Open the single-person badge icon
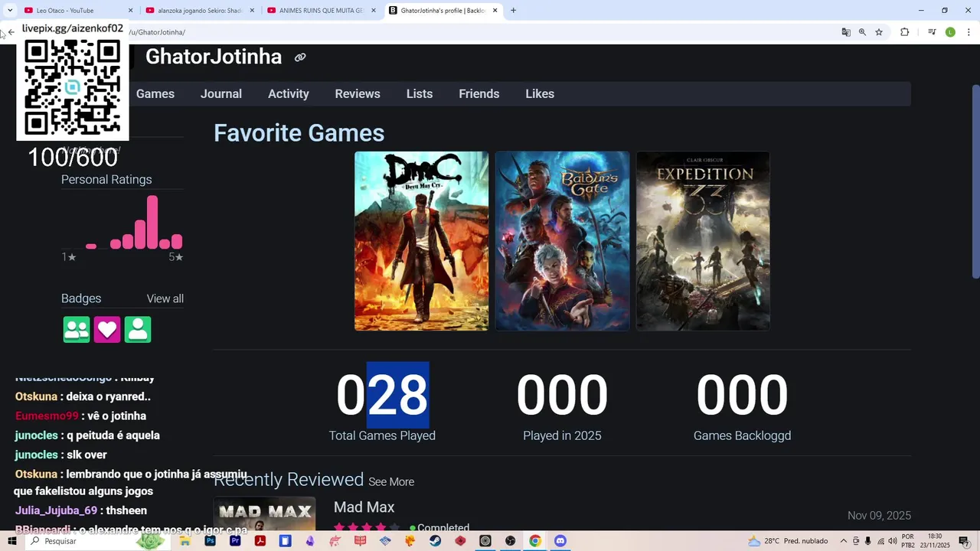This screenshot has height=551, width=980. click(138, 330)
